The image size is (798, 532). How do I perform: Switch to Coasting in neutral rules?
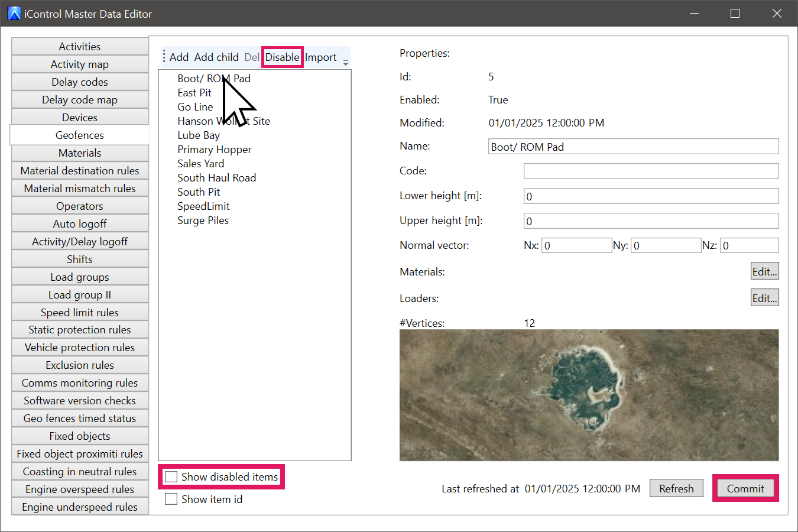(x=80, y=472)
